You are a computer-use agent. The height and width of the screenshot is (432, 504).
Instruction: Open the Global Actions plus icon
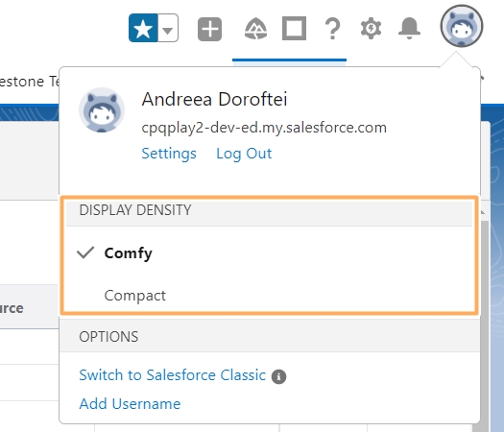pyautogui.click(x=209, y=29)
